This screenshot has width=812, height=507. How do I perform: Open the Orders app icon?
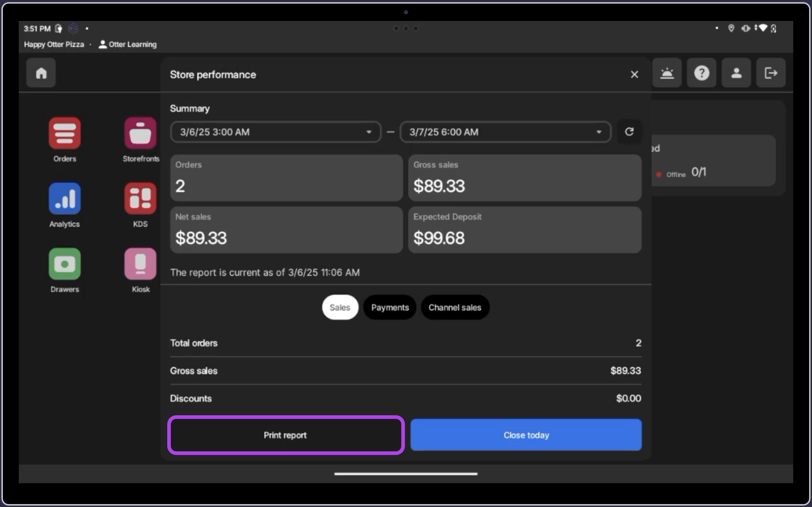coord(65,133)
